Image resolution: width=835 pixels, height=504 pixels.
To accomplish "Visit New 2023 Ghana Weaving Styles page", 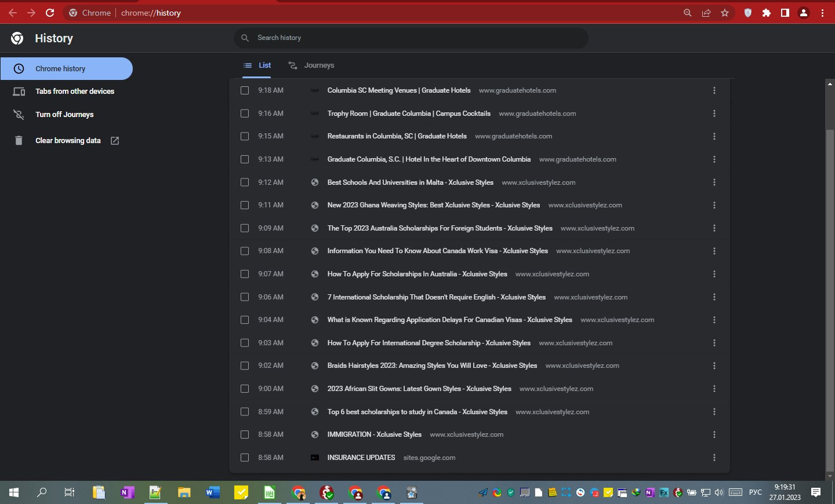I will (x=434, y=205).
